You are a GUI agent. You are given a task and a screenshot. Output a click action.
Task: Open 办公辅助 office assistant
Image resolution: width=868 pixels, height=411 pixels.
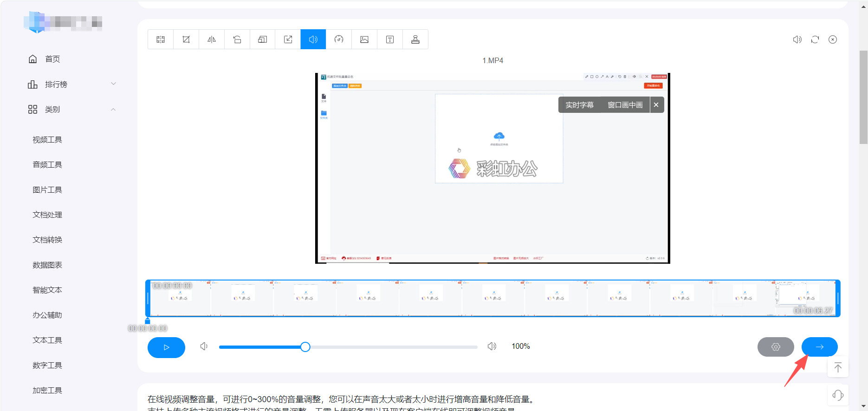coord(47,315)
